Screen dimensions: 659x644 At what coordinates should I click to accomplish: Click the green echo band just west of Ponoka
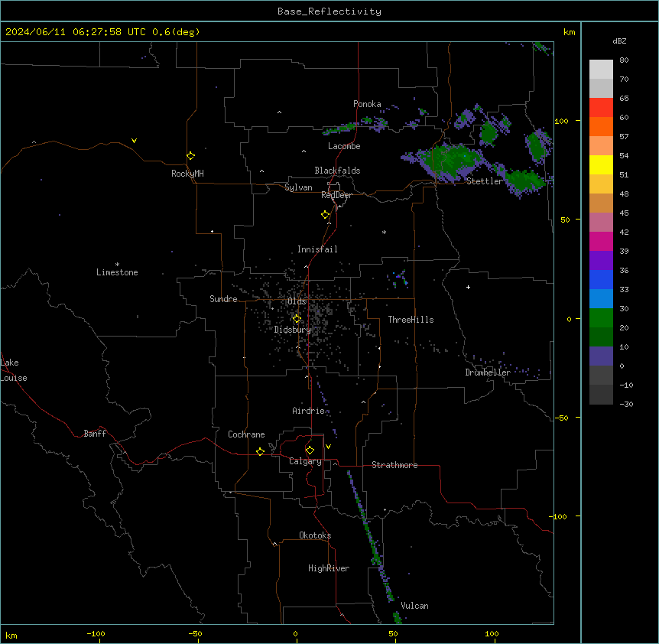click(341, 128)
